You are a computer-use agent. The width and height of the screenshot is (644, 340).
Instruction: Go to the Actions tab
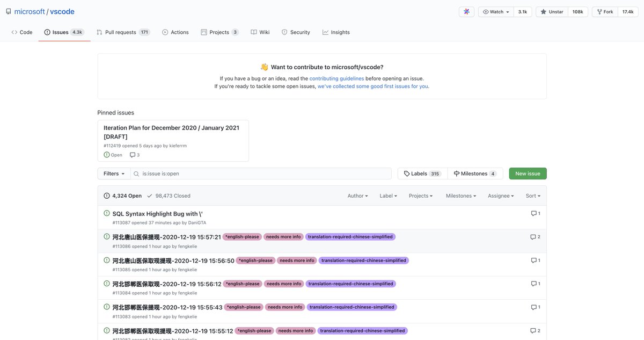[x=175, y=32]
